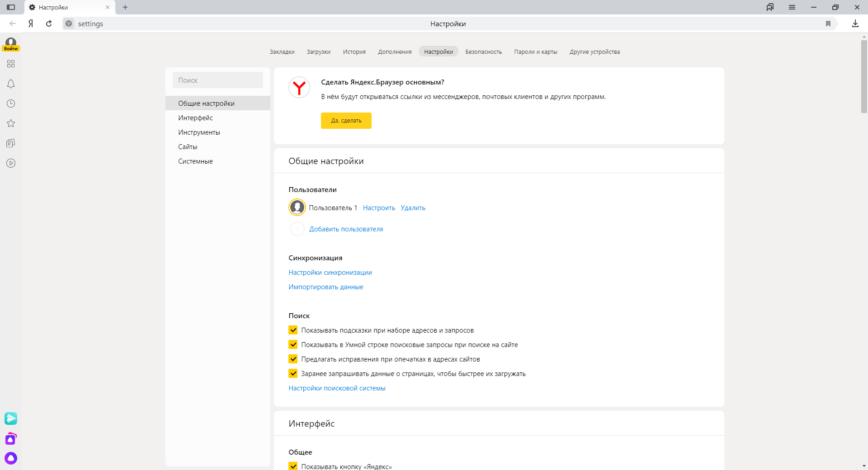Open the browser hamburger menu
868x470 pixels.
(x=792, y=7)
